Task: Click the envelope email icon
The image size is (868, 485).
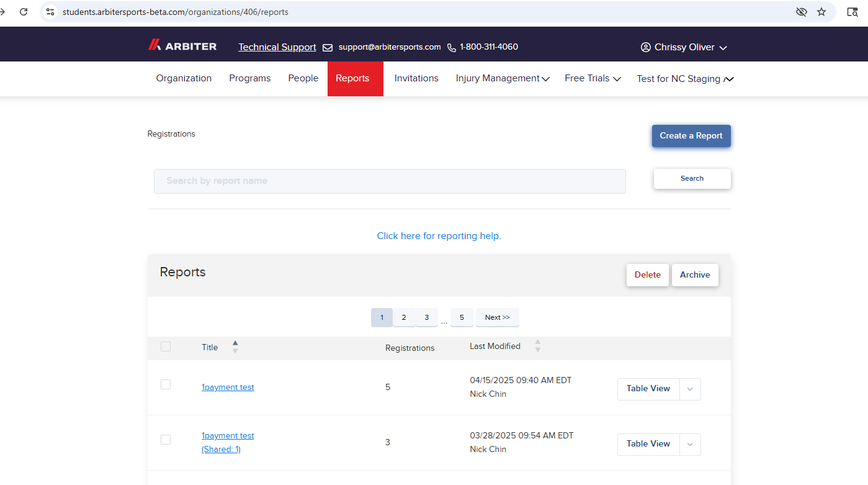Action: (328, 48)
